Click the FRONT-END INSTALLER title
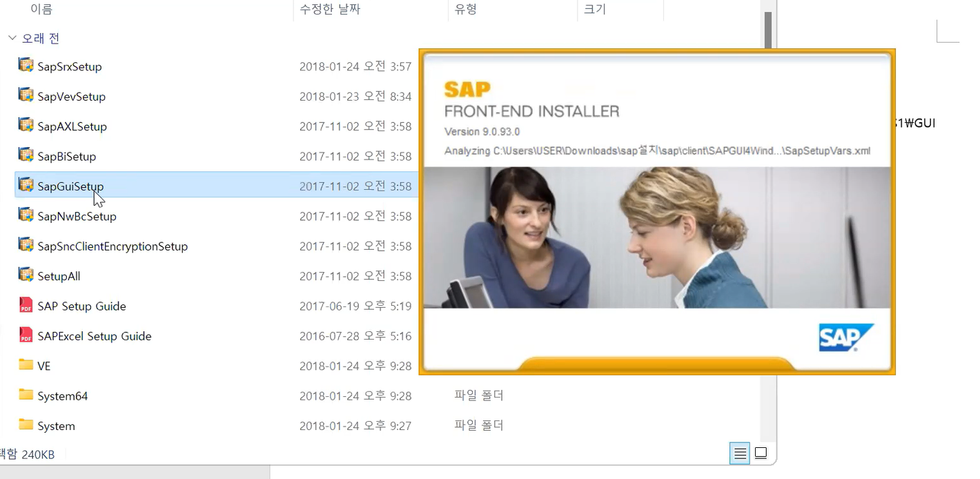The height and width of the screenshot is (479, 980). 531,111
